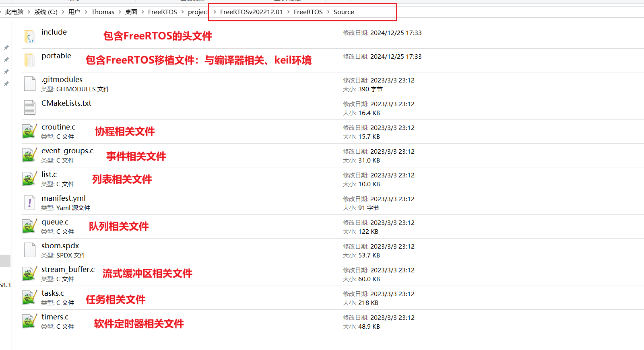
Task: Click the second pin icon in sidebar
Action: 6,60
